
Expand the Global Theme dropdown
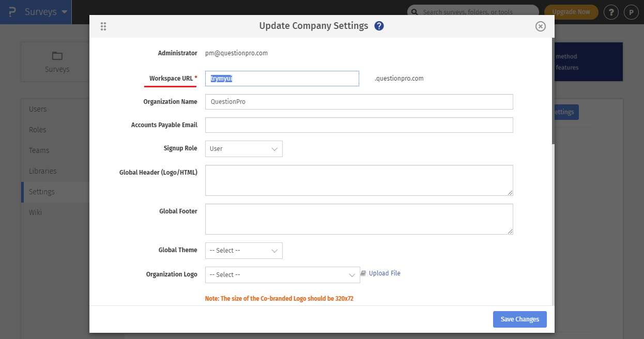[244, 251]
